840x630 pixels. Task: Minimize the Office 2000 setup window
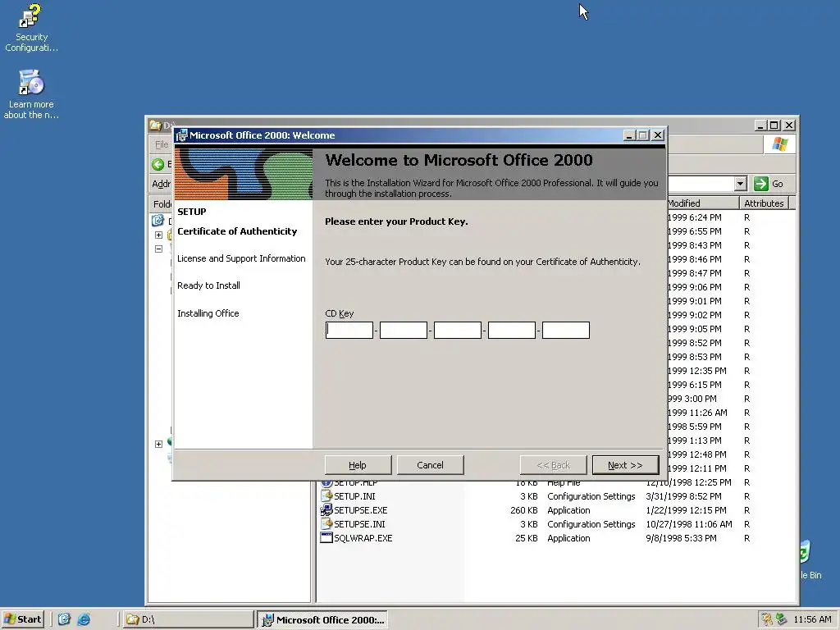click(x=629, y=135)
